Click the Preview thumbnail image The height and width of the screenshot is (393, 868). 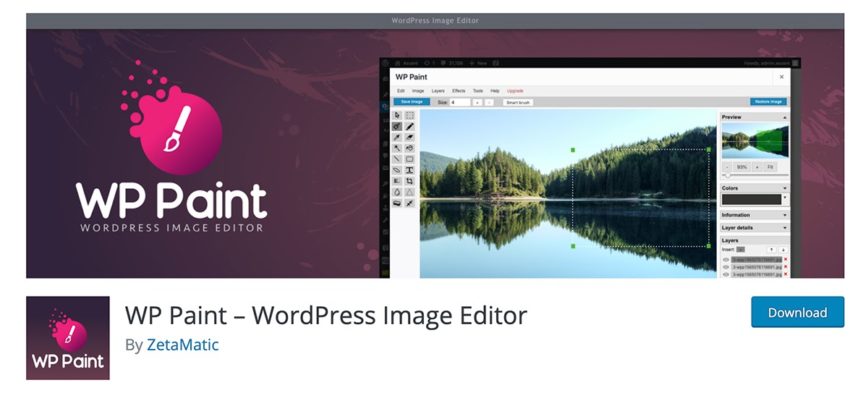[755, 140]
